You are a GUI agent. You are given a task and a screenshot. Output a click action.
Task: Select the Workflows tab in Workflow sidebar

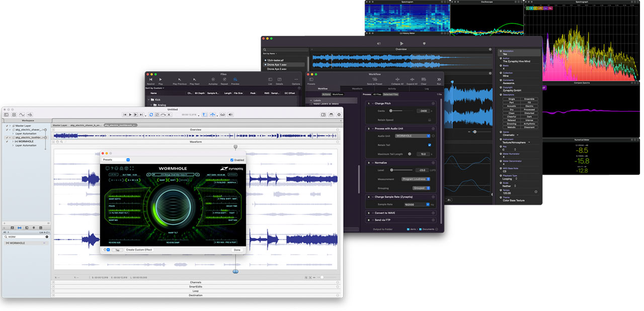pyautogui.click(x=338, y=94)
